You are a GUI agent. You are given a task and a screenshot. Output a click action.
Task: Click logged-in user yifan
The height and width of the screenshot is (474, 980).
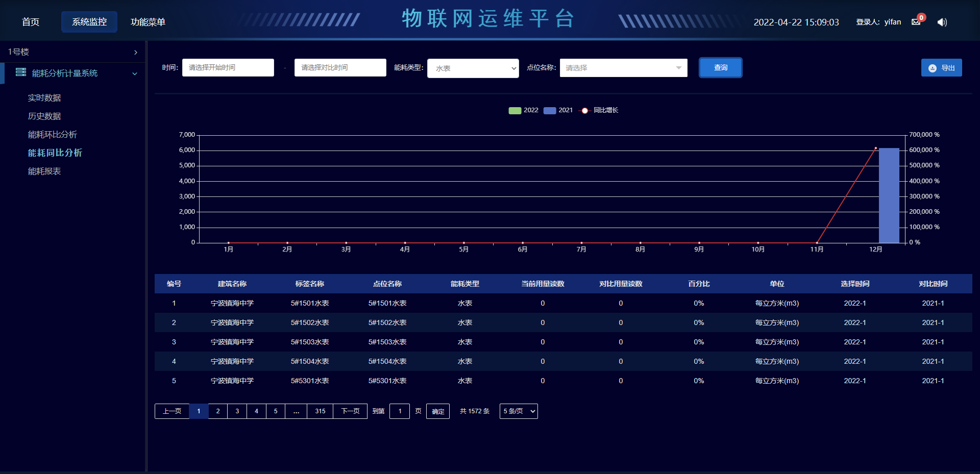tap(893, 22)
